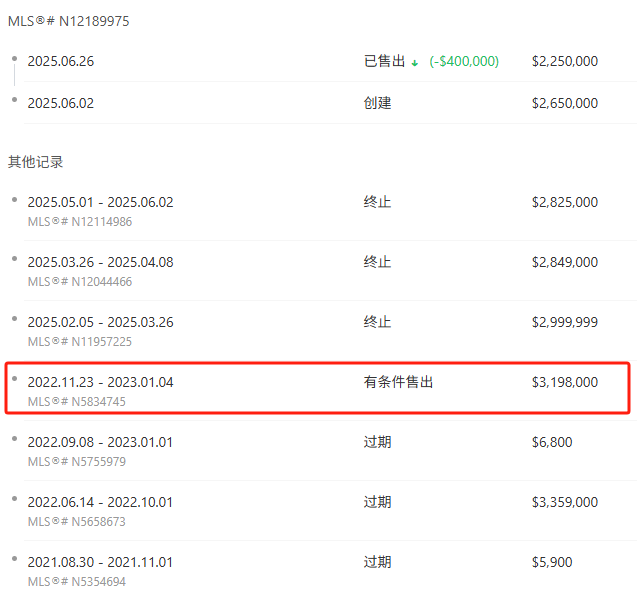Click the green price drop arrow icon
637x598 pixels.
(415, 62)
